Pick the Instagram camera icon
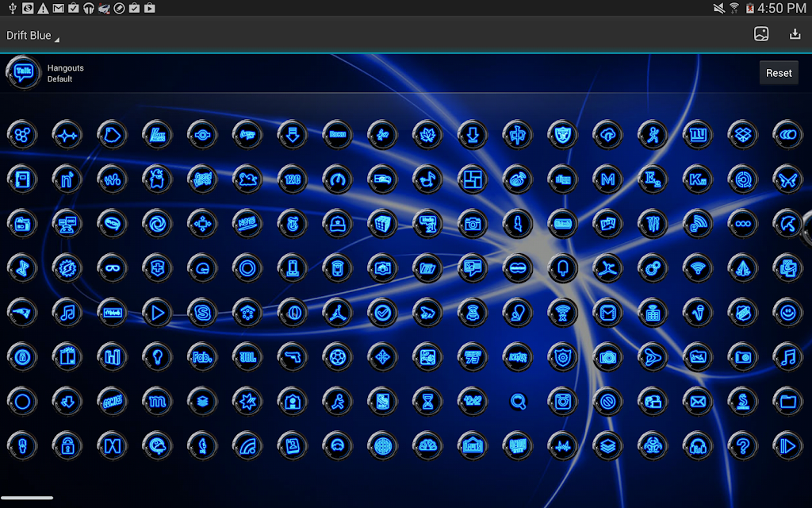 [563, 402]
